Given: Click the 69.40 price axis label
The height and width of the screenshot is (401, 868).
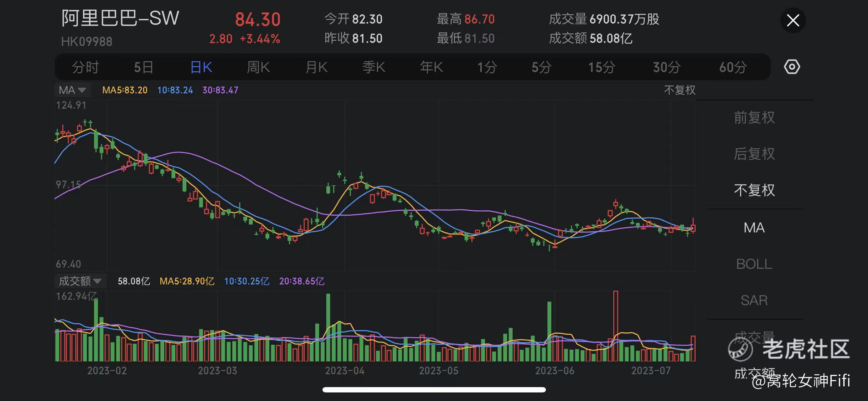Looking at the screenshot, I should (x=68, y=264).
